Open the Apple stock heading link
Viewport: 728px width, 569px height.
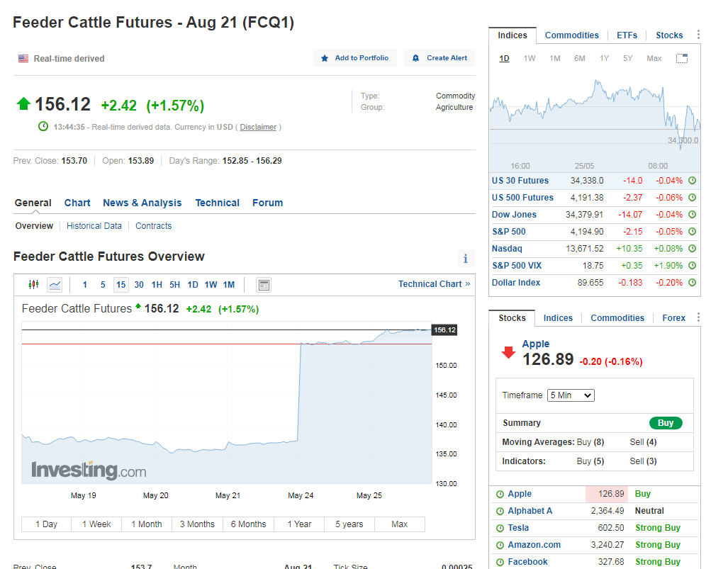(536, 344)
